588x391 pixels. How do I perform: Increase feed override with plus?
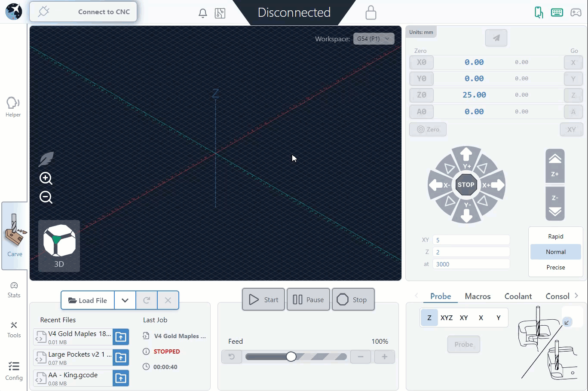pyautogui.click(x=385, y=357)
